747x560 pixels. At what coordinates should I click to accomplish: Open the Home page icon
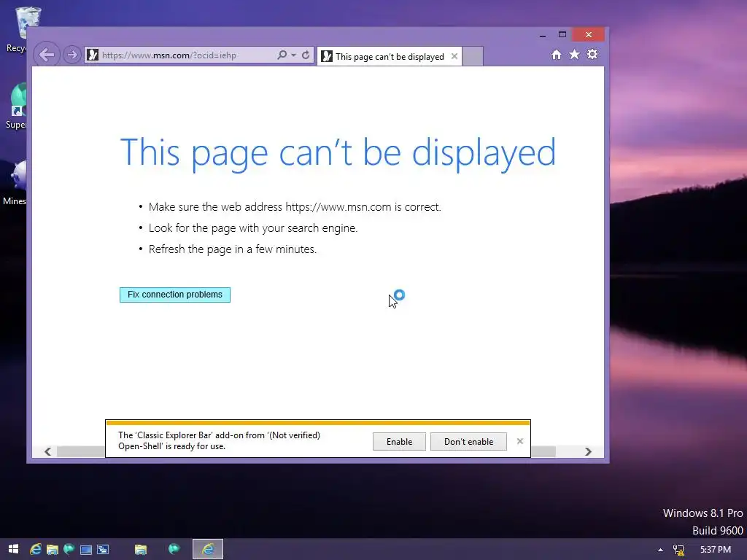557,55
